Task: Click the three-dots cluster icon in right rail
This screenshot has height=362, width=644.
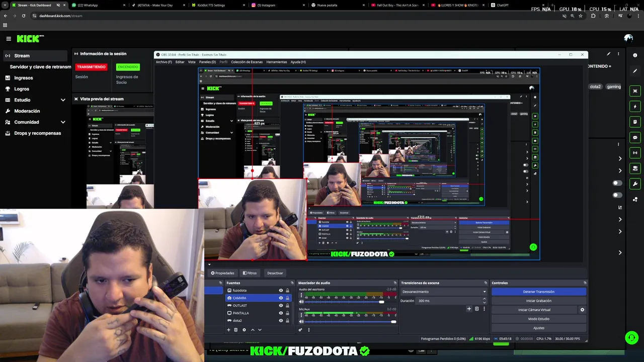Action: pos(635,200)
